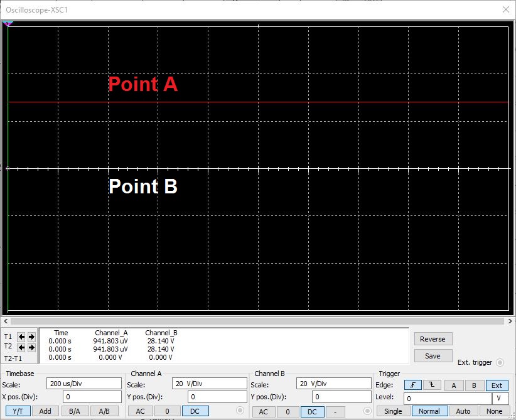The width and height of the screenshot is (516, 420).
Task: Edit trigger Level value field
Action: [448, 398]
